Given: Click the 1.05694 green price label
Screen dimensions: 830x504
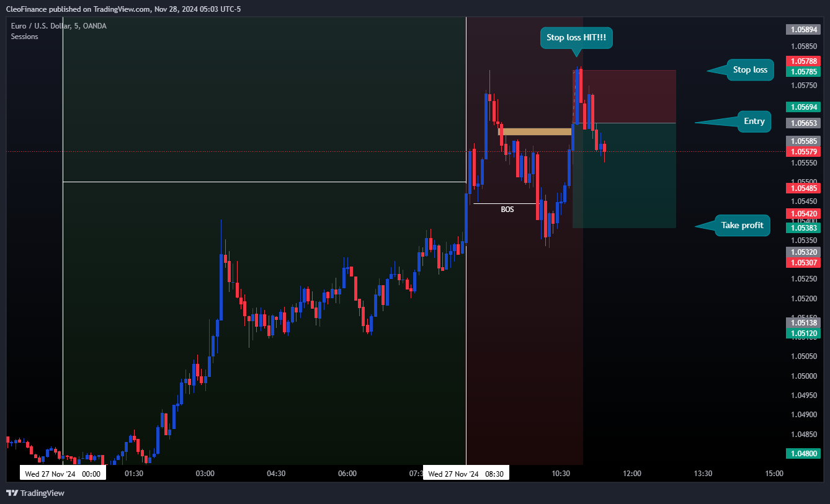Looking at the screenshot, I should [803, 107].
